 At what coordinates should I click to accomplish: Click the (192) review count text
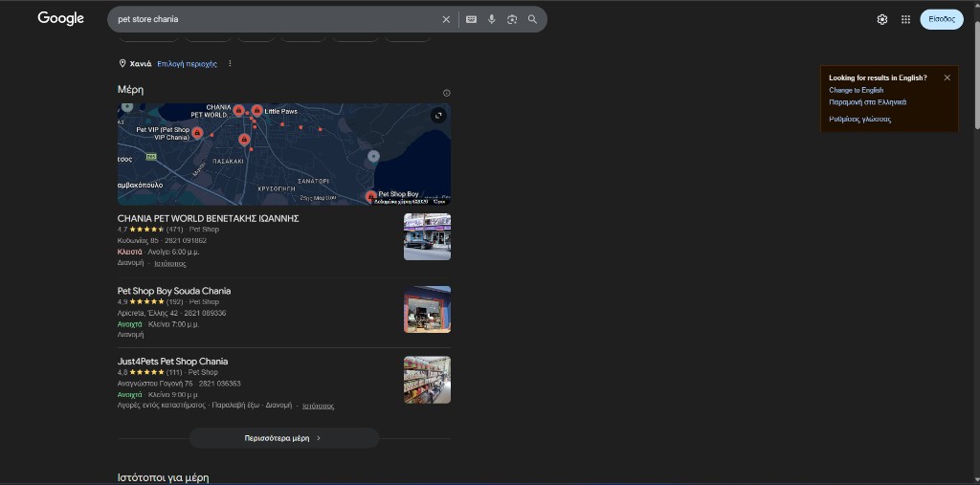click(174, 302)
